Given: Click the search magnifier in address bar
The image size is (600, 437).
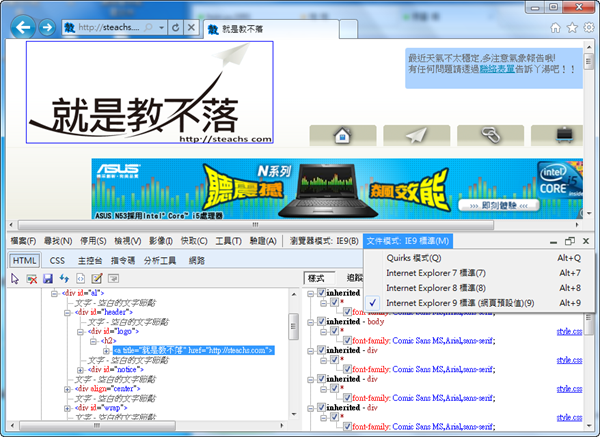Looking at the screenshot, I should click(148, 28).
